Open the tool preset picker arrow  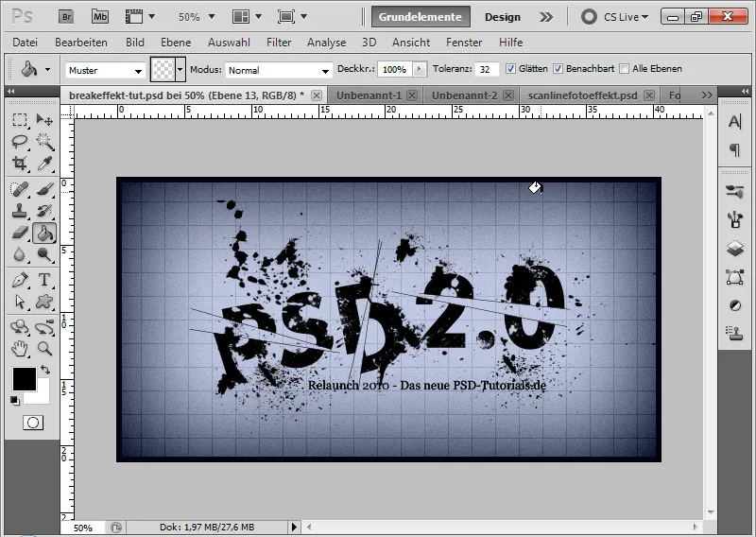point(48,69)
